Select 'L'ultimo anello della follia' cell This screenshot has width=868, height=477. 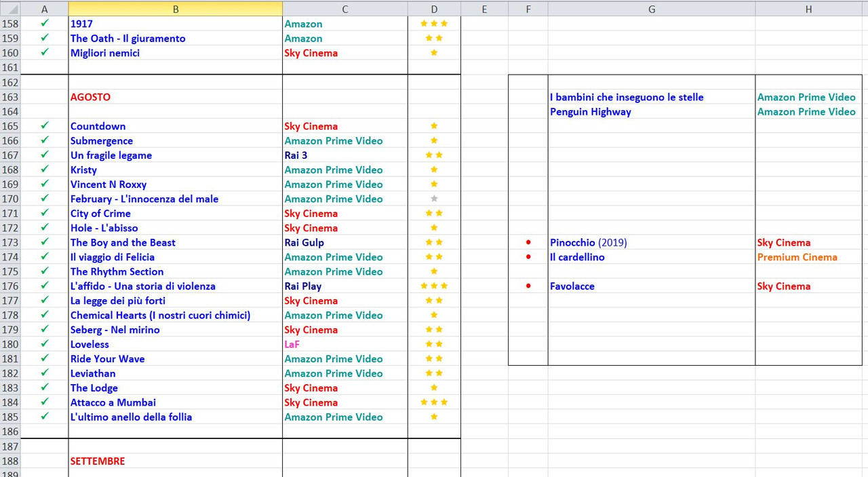(x=175, y=417)
